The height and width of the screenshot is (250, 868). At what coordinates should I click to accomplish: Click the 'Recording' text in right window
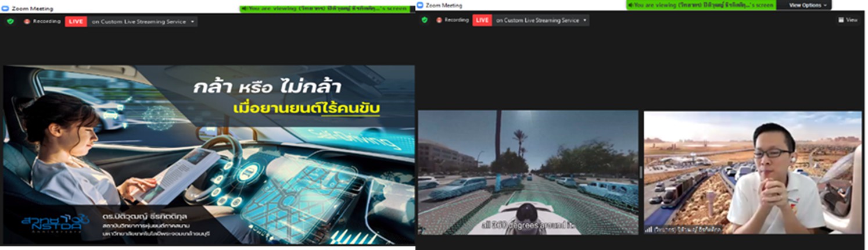457,20
